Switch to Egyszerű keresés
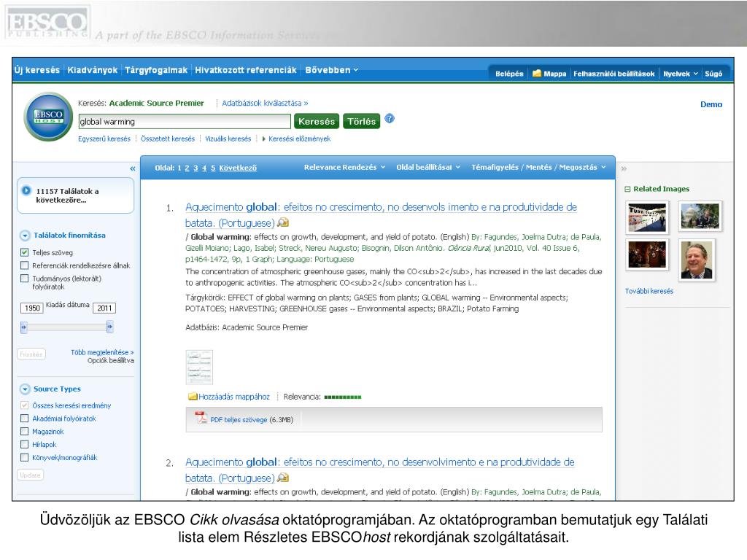747x560 pixels. tap(104, 139)
